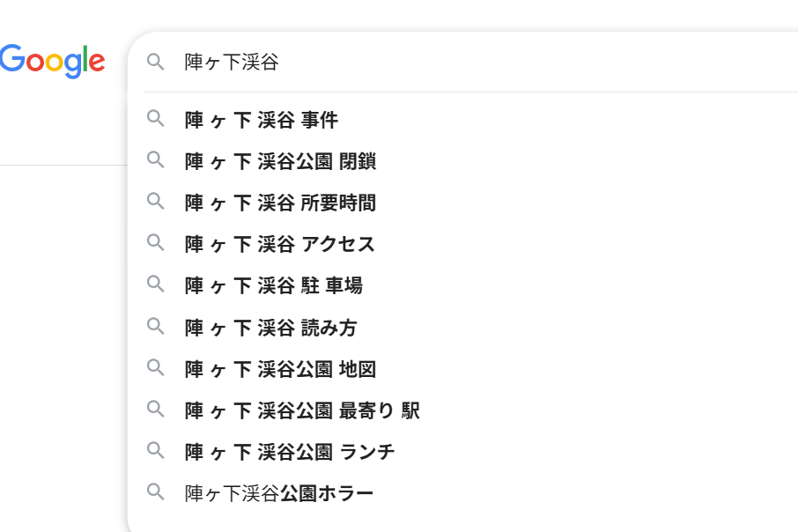Click magnifier icon beside 事件 suggestion
The image size is (798, 532).
click(156, 119)
